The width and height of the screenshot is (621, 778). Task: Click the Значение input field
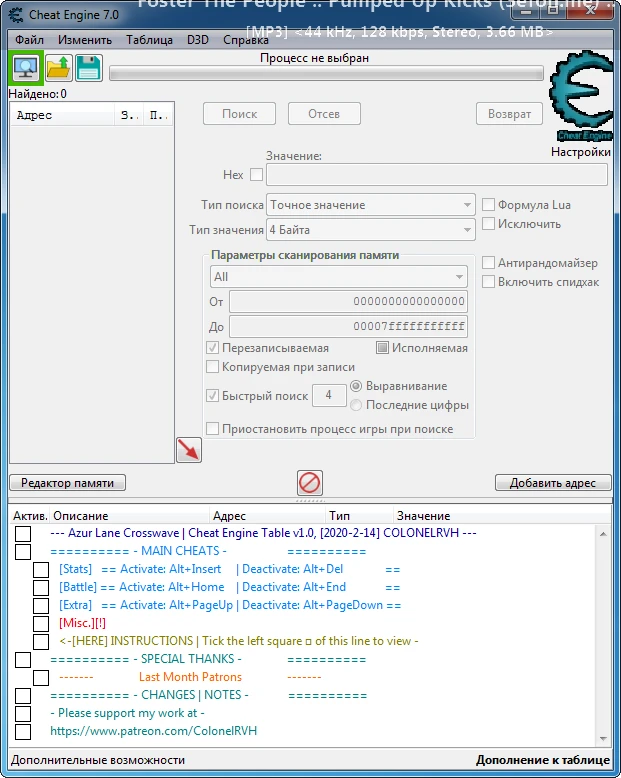tap(436, 175)
